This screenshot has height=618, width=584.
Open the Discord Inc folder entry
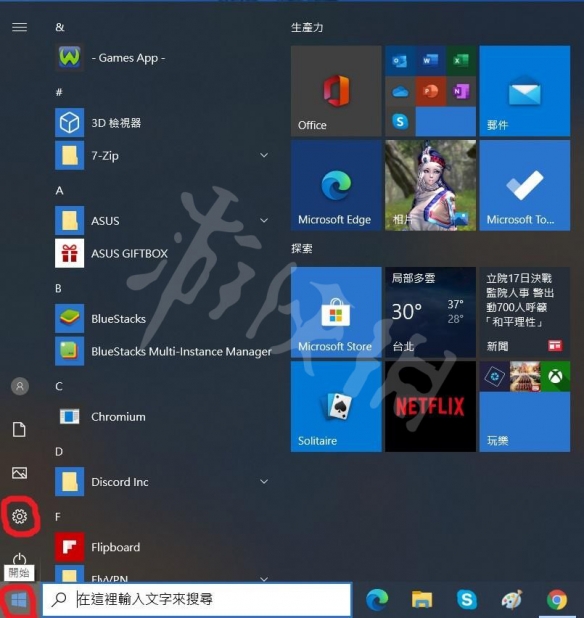pos(164,482)
